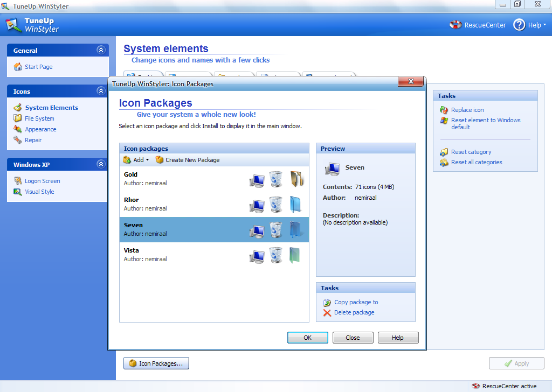Select the Gold icon package
This screenshot has width=552, height=392.
tap(214, 179)
